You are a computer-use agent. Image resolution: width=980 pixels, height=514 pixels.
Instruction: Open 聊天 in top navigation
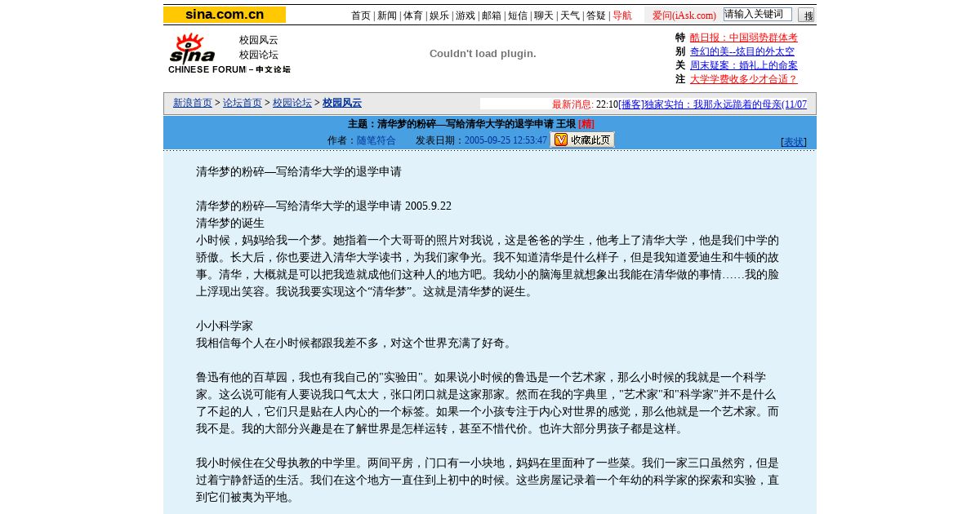click(544, 16)
